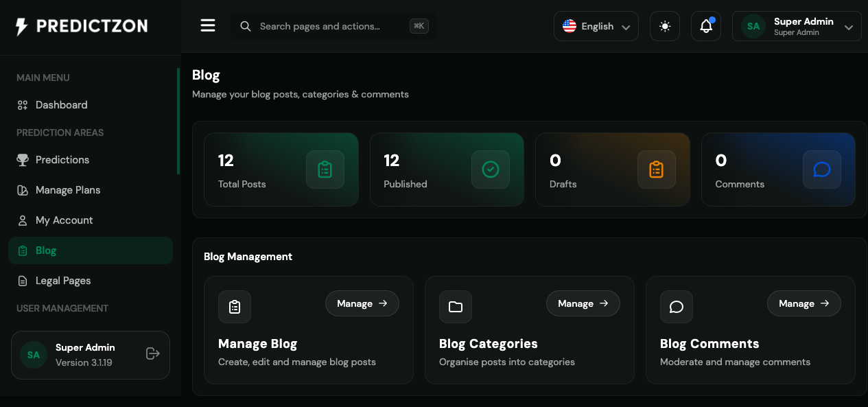Click the Dashboard grid icon

(x=23, y=105)
